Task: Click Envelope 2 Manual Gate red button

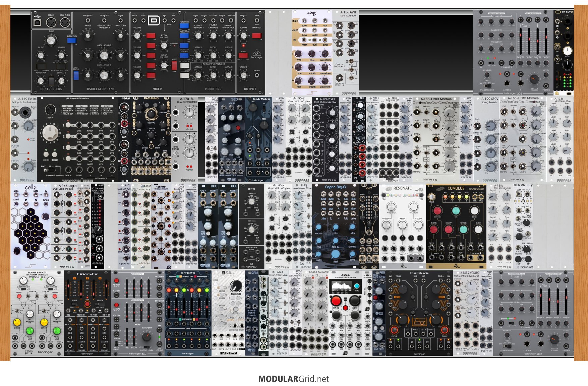Action: [x=116, y=304]
